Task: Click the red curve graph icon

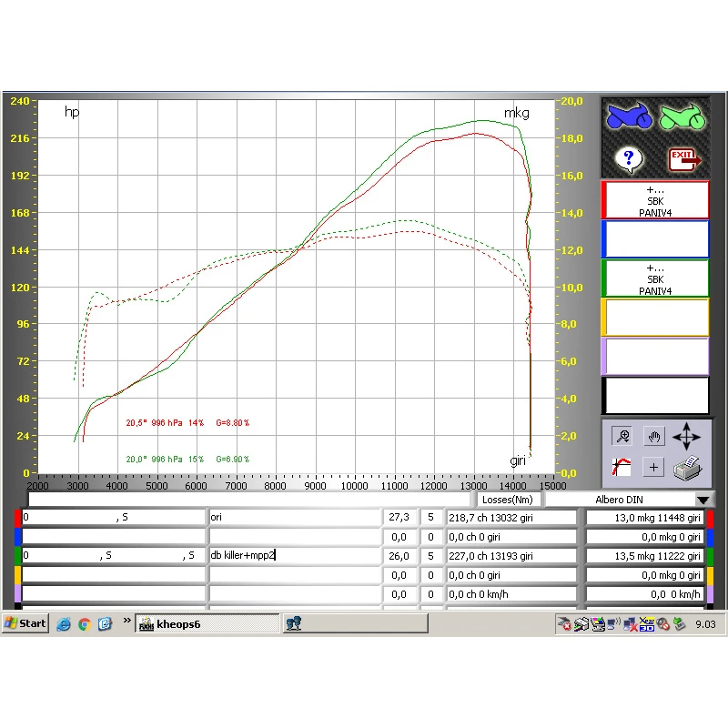Action: (623, 468)
